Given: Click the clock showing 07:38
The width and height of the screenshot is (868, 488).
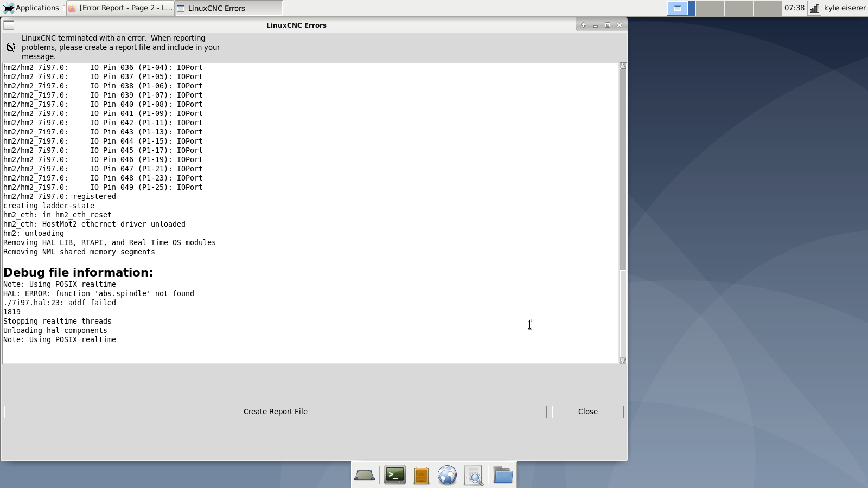Looking at the screenshot, I should click(x=794, y=8).
